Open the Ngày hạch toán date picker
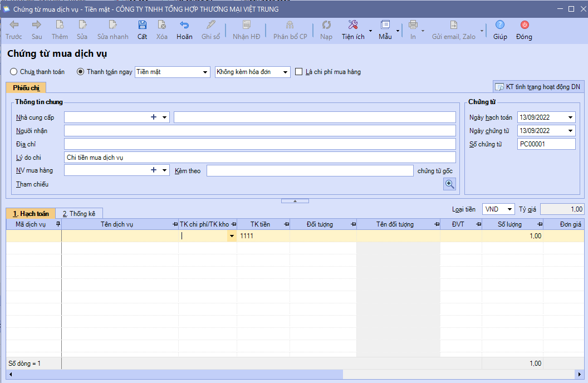Screen dimensions: 588x383 tap(570, 117)
